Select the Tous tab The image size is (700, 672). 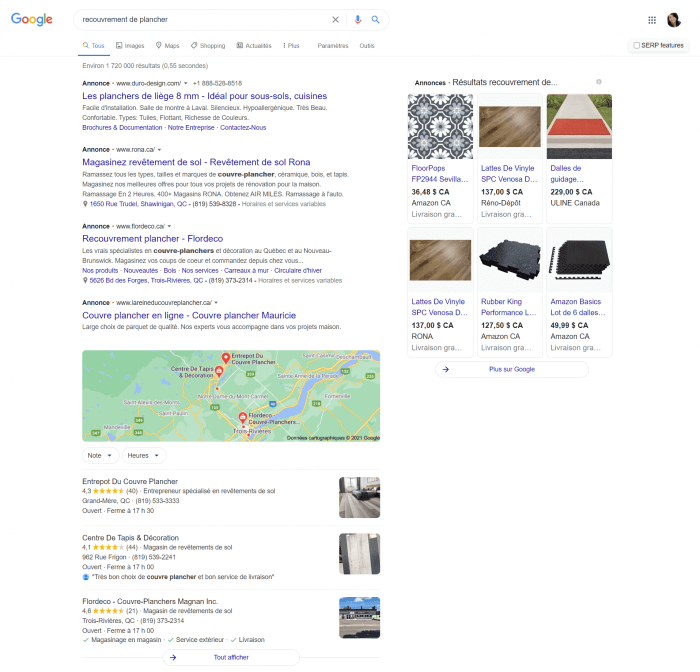point(94,46)
